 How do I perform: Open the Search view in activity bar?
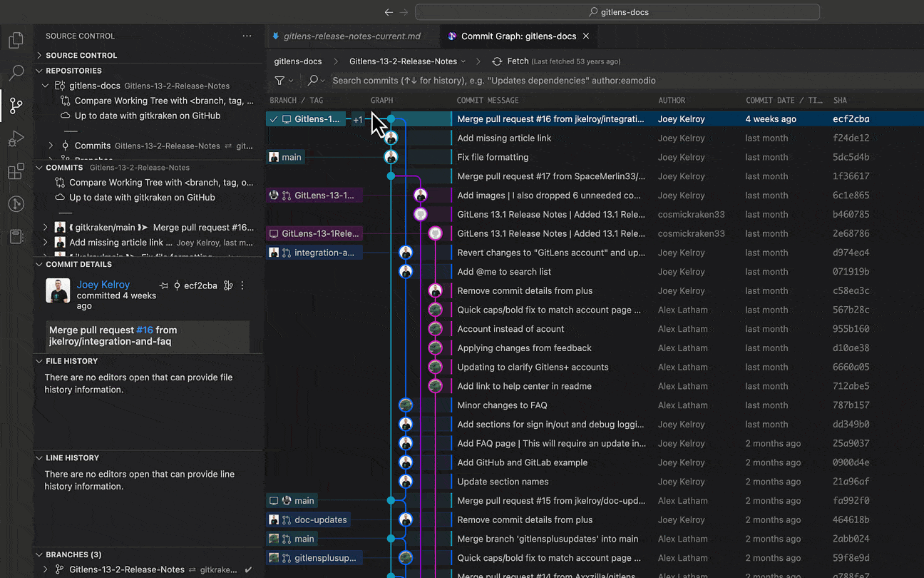click(x=16, y=73)
